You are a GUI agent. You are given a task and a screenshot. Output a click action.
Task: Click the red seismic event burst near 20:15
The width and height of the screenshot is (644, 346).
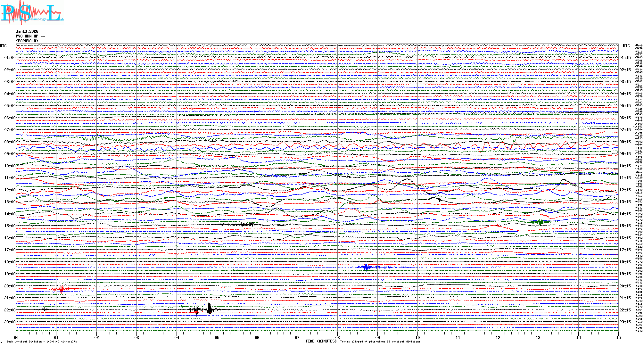click(62, 289)
